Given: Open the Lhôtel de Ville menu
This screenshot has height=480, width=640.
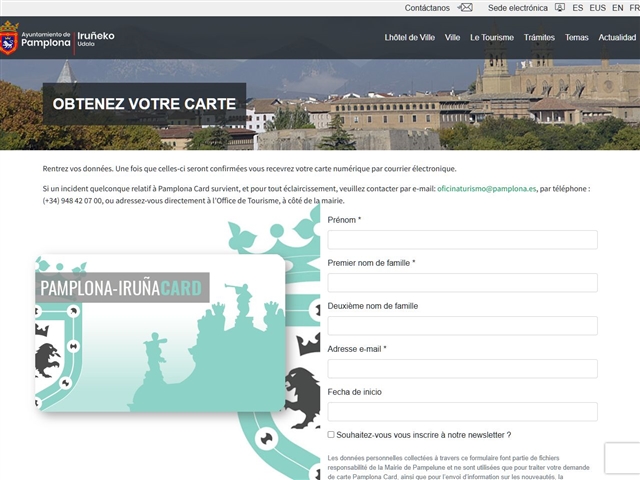Looking at the screenshot, I should pos(409,38).
